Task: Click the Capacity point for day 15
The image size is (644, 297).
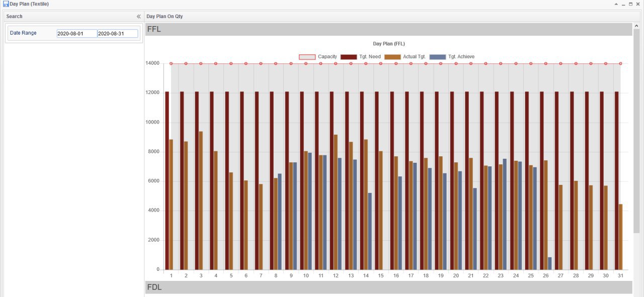Action: coord(381,63)
